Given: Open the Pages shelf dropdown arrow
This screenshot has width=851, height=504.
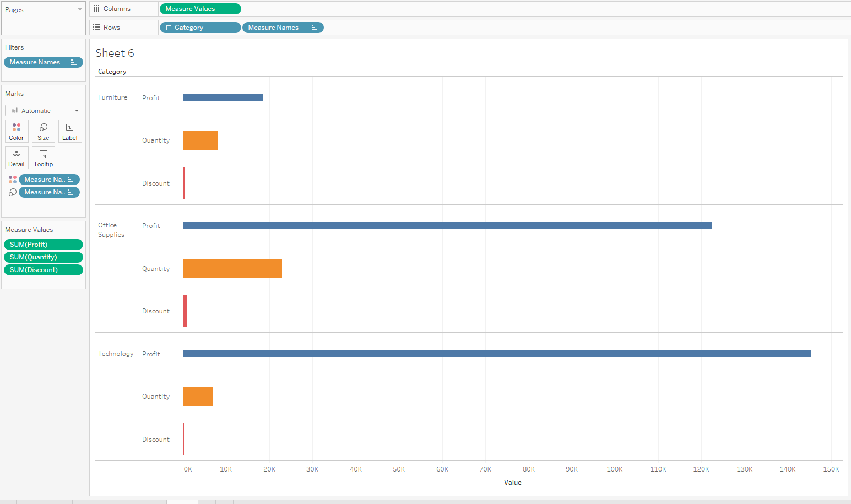Looking at the screenshot, I should [x=80, y=10].
